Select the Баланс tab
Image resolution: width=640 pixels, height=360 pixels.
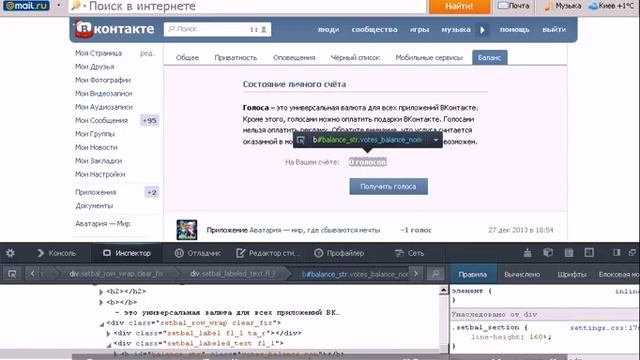click(x=490, y=58)
